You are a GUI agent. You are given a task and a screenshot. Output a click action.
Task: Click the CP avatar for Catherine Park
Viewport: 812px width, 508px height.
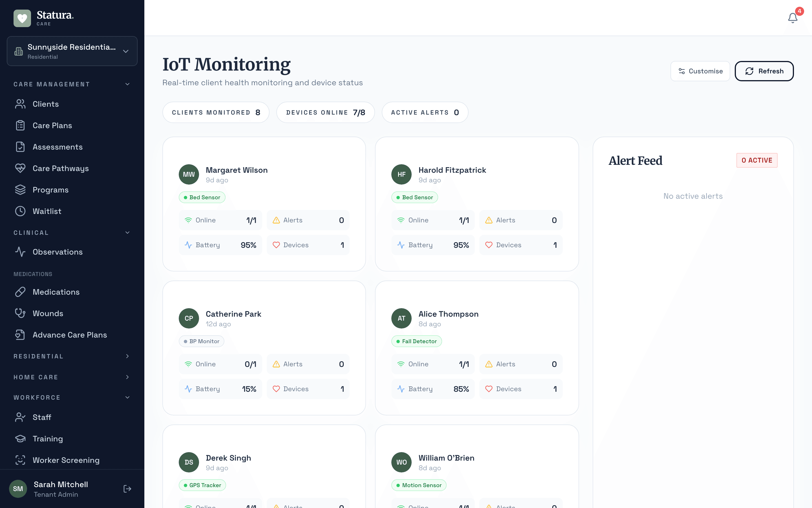coord(189,318)
